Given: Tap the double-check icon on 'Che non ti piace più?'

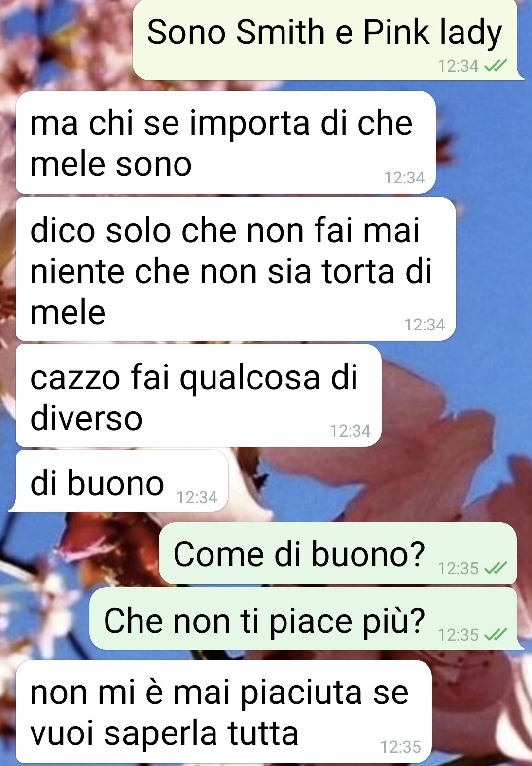Looking at the screenshot, I should click(x=496, y=634).
